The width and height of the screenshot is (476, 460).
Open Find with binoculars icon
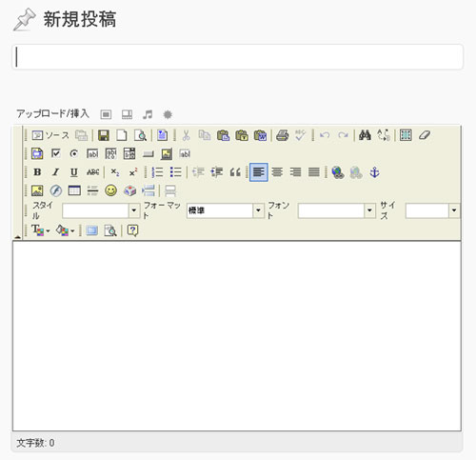365,135
